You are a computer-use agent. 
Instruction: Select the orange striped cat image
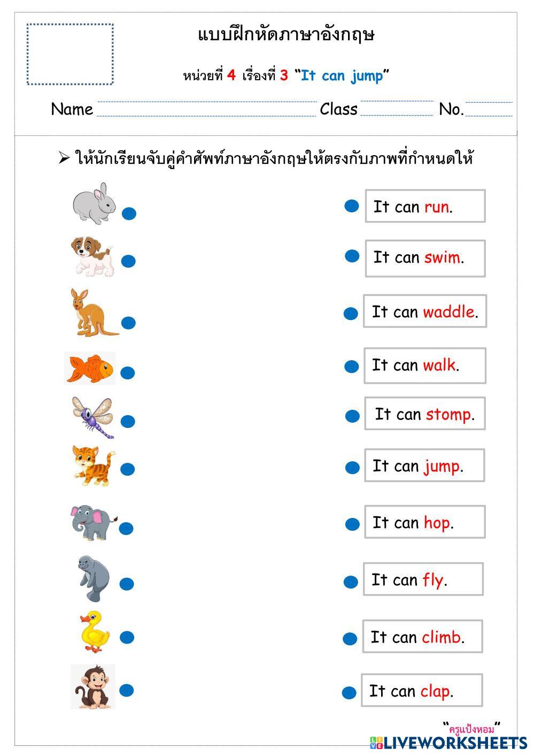pos(93,465)
